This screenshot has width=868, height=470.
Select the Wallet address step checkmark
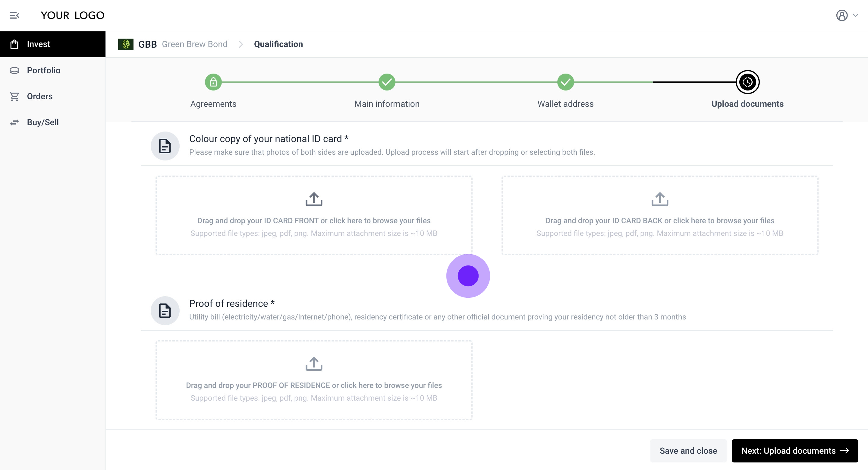(565, 82)
